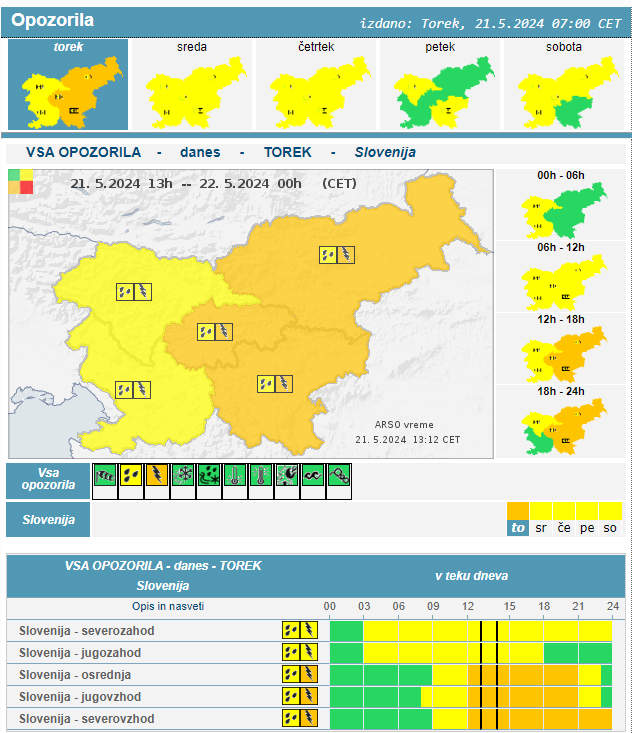
Task: Open Slovenija - osrednja row label
Action: click(x=75, y=675)
